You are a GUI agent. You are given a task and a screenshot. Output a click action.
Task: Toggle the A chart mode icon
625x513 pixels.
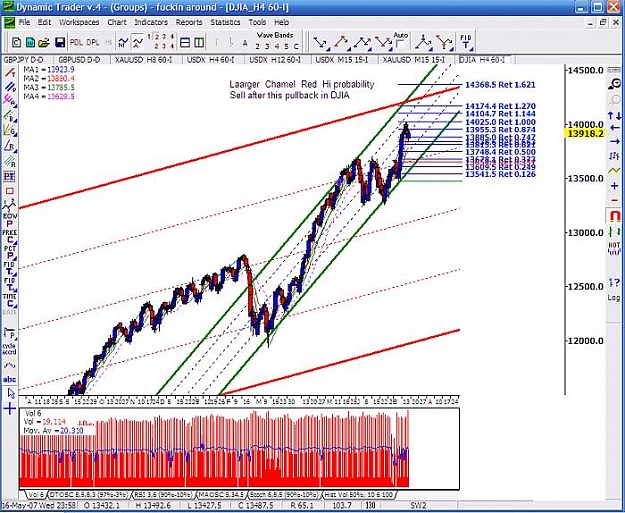pos(138,42)
